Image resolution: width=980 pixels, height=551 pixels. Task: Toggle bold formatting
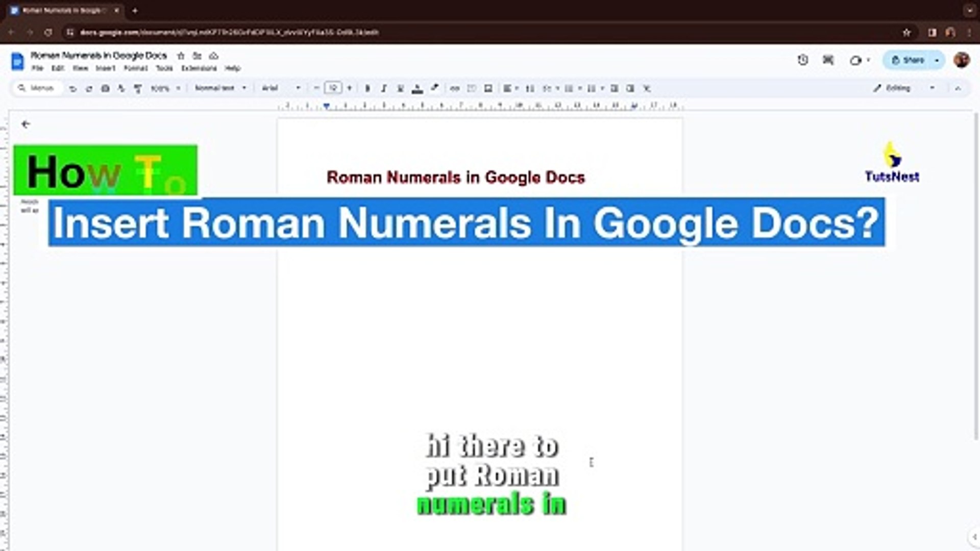[x=367, y=88]
